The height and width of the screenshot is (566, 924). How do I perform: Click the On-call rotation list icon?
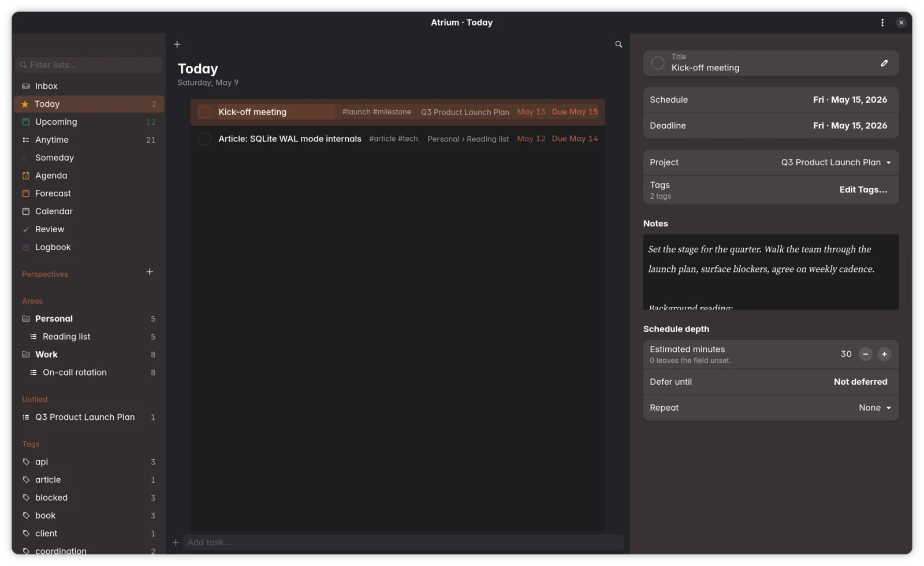tap(33, 373)
